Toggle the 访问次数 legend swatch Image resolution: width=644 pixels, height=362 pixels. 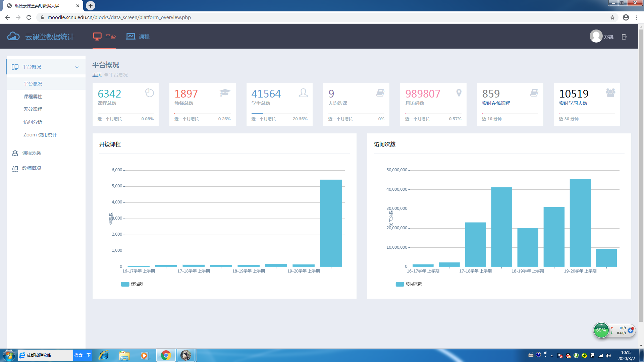(x=400, y=284)
